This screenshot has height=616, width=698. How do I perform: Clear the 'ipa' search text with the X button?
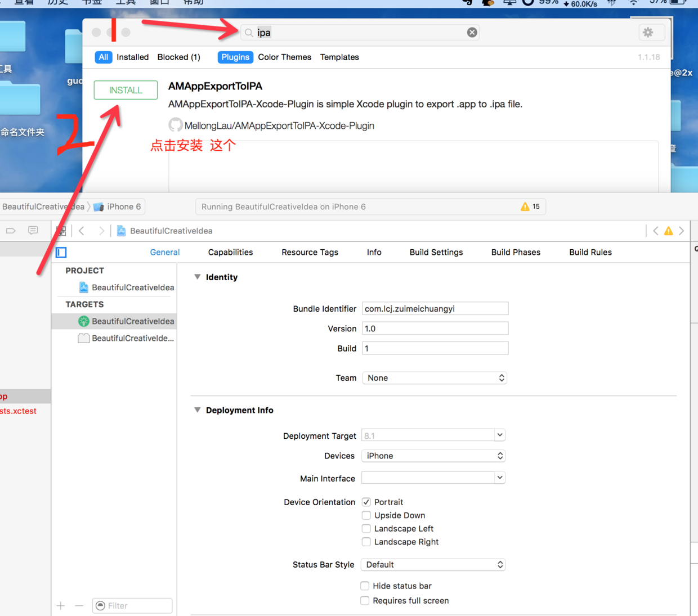tap(472, 33)
